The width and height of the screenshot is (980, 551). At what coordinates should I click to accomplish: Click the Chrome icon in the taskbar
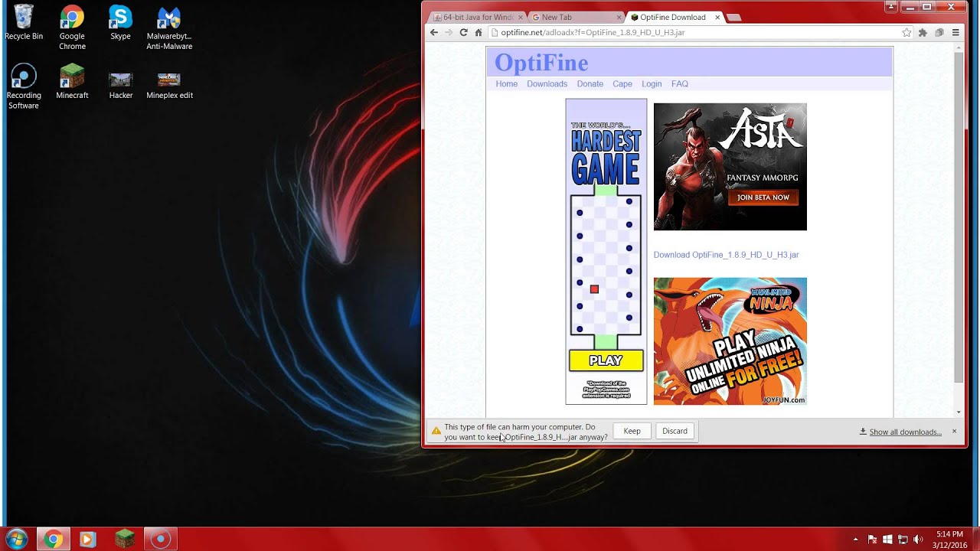(53, 540)
